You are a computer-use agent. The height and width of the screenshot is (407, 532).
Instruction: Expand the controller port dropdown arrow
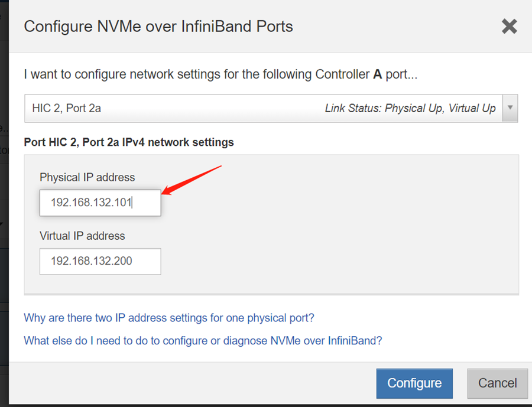[510, 108]
